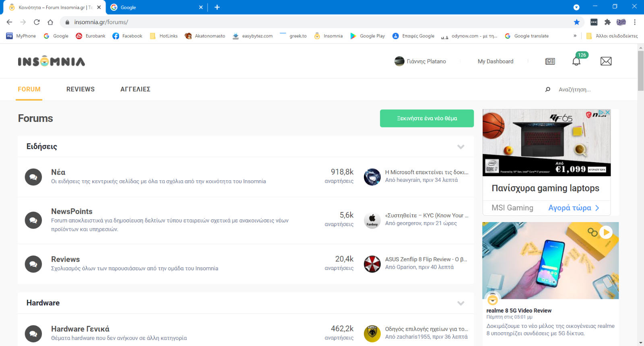Open the messages envelope icon
Viewport: 644px width, 346px height.
coord(606,61)
